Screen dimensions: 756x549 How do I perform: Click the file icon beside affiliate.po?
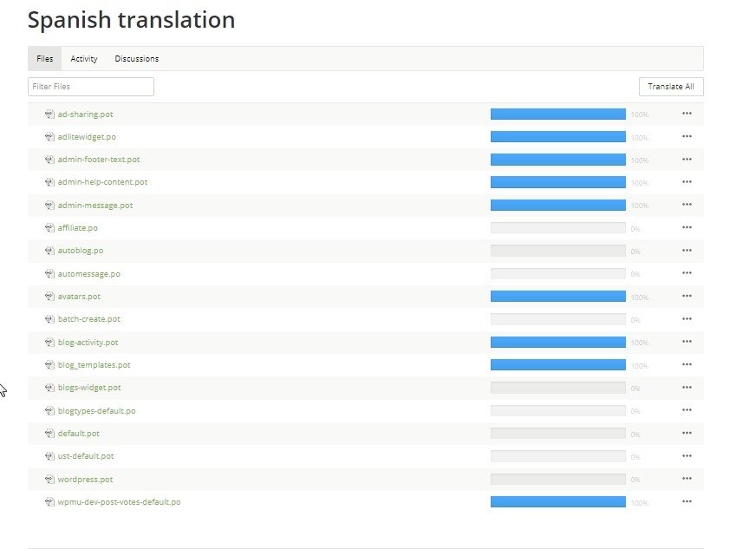49,228
